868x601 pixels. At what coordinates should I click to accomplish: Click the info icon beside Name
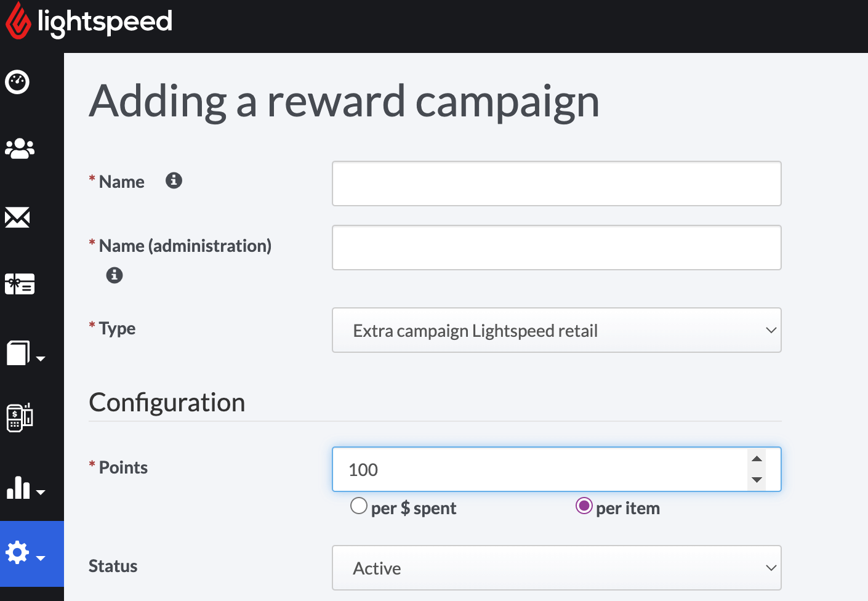(x=173, y=180)
